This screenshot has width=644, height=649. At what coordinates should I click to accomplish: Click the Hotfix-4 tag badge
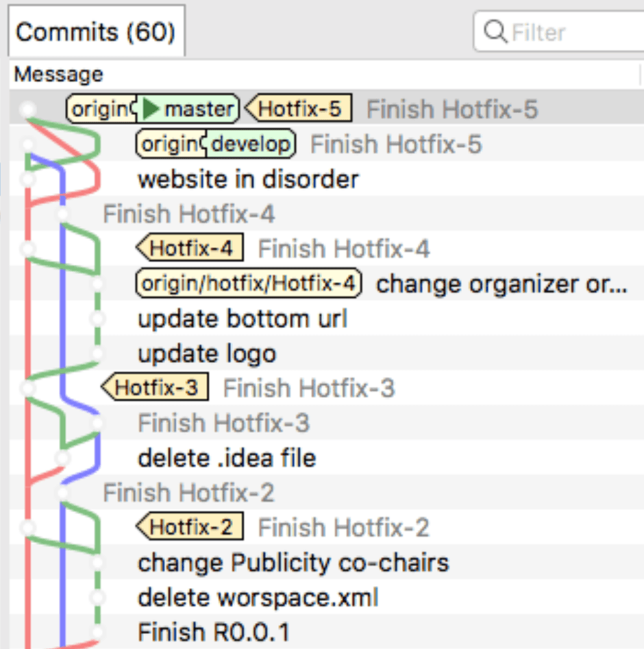point(191,249)
